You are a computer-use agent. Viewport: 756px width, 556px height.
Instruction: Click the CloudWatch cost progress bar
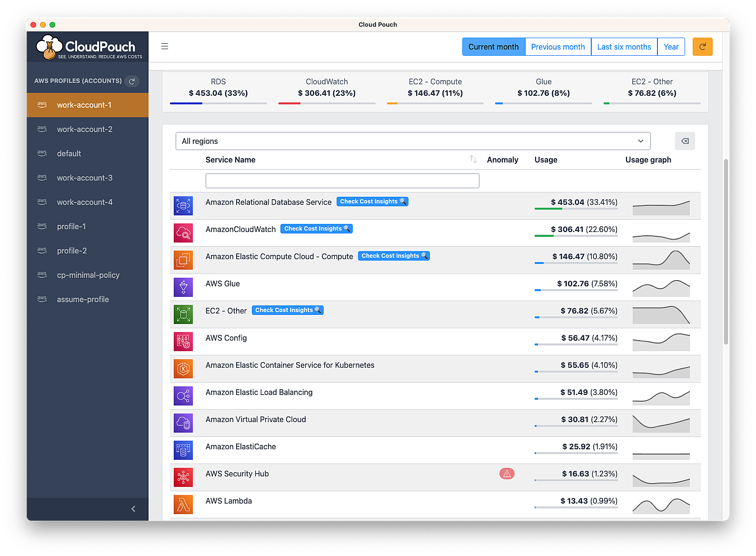pos(327,103)
